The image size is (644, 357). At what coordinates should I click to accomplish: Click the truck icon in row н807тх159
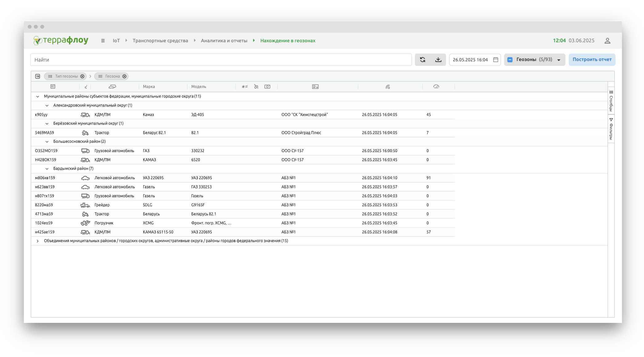point(85,196)
